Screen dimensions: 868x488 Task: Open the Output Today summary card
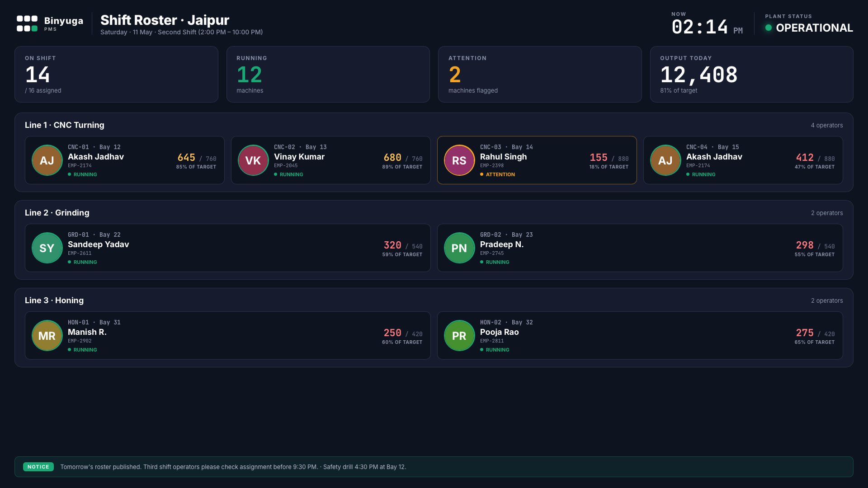point(752,74)
